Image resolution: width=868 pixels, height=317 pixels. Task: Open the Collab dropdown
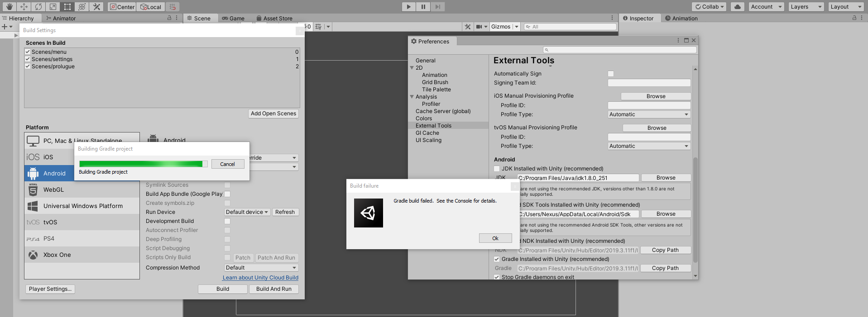tap(709, 7)
